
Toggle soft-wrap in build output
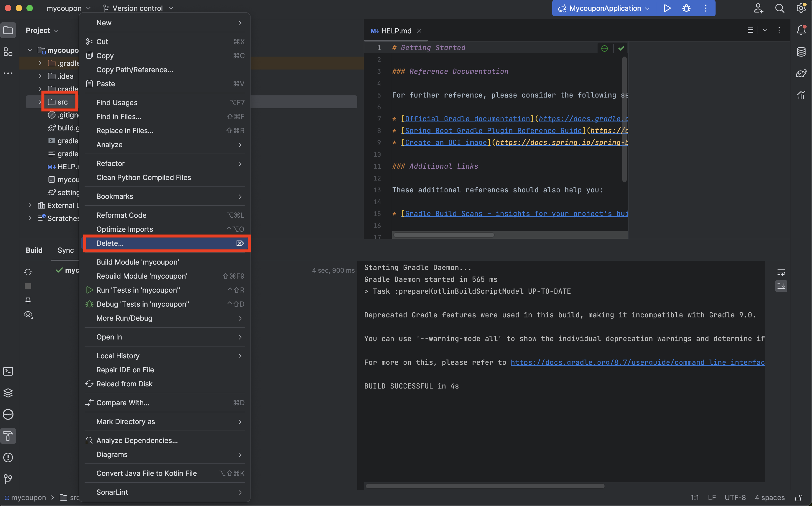(x=781, y=272)
